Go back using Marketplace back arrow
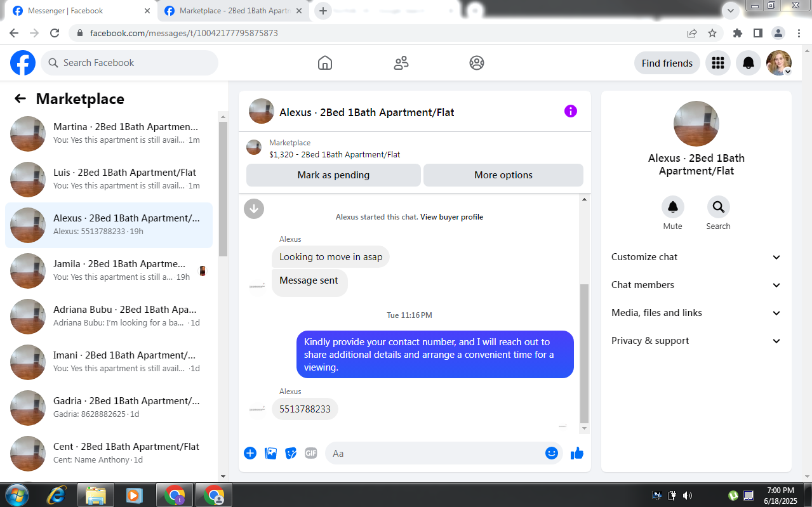812x507 pixels. click(x=20, y=98)
